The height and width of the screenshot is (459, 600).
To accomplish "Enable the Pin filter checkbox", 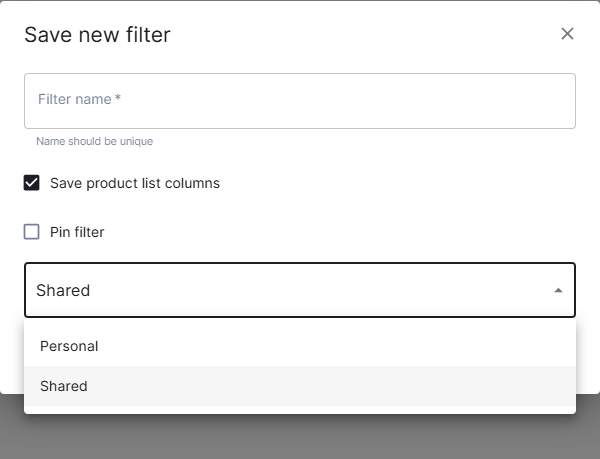I will click(32, 232).
